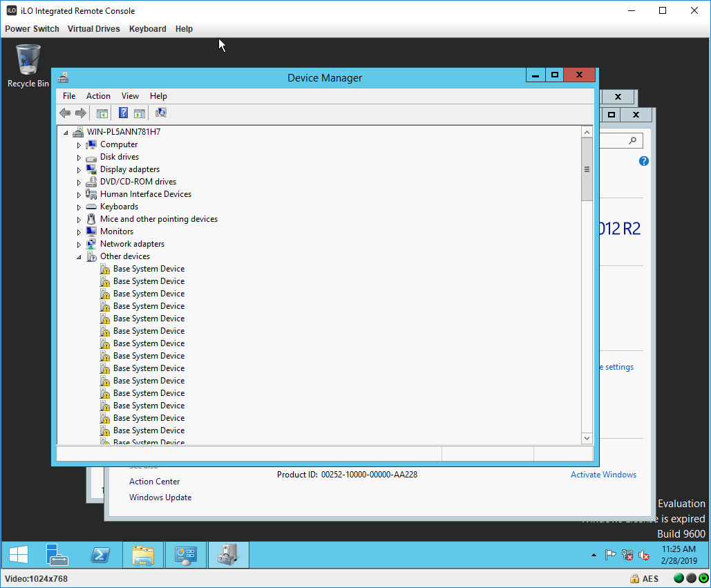Screen dimensions: 711x588
Task: Click the Windows Start button
Action: tap(18, 555)
